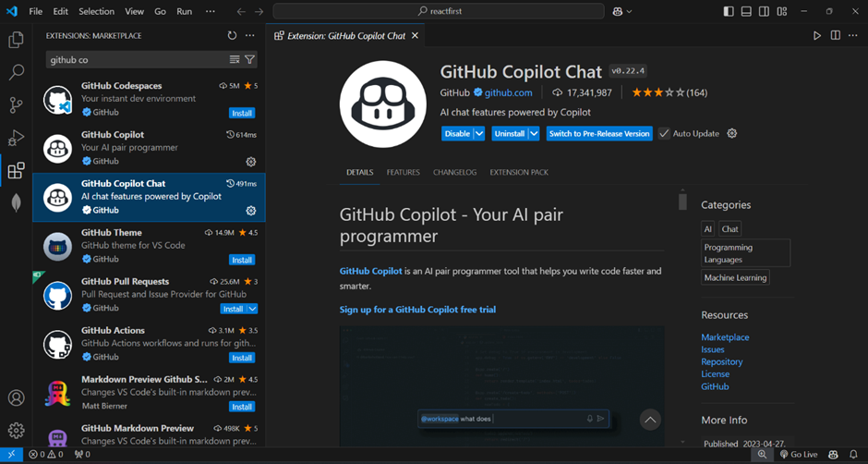Open the zoom magnifier in status bar
Screen dimensions: 868x464
click(x=762, y=455)
